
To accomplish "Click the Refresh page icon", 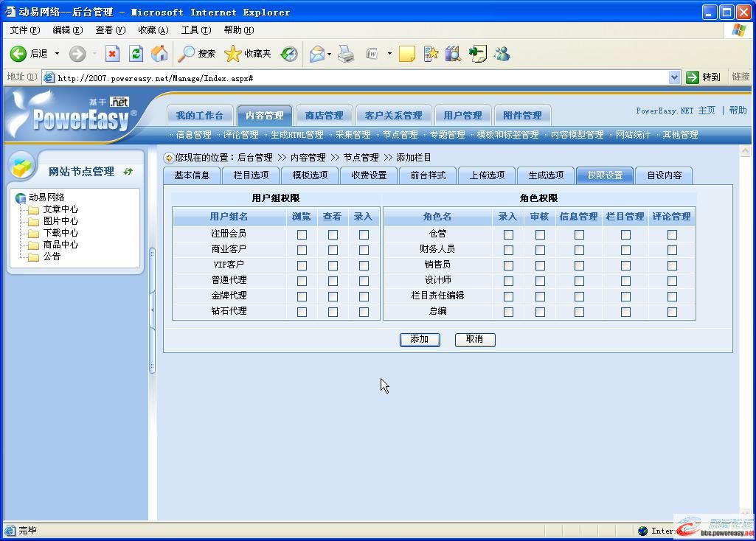I will tap(136, 53).
